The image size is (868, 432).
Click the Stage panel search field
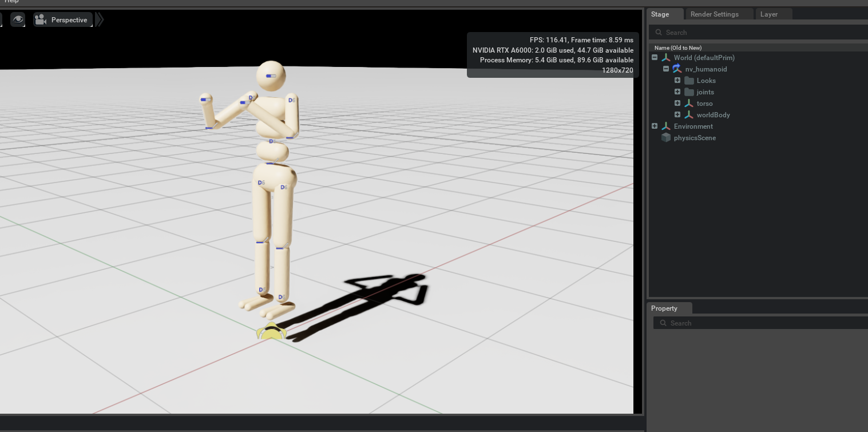715,32
